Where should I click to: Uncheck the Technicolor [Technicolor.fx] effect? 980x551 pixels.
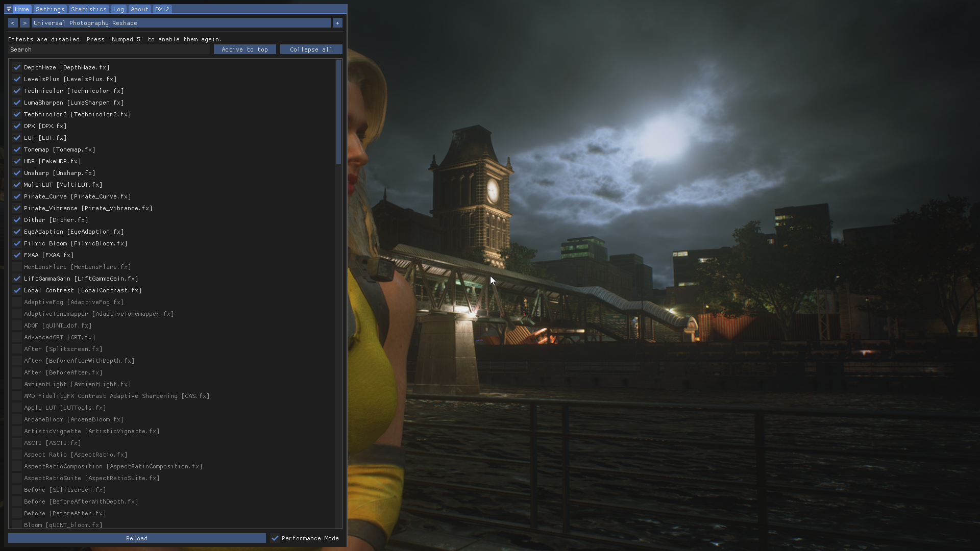click(x=17, y=91)
